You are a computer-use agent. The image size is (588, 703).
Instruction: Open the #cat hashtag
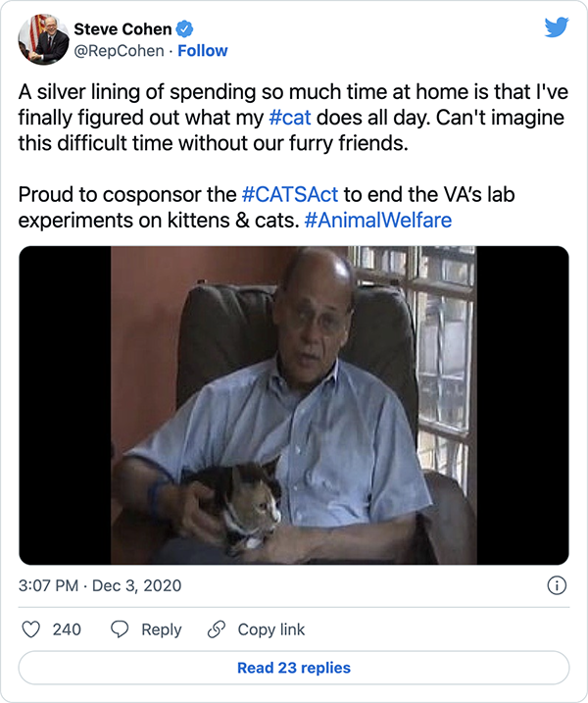point(290,117)
